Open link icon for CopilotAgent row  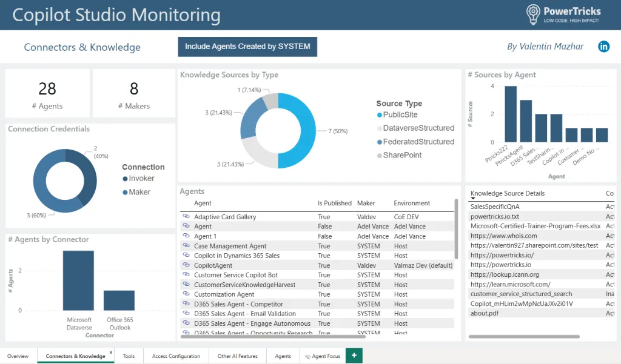[186, 265]
